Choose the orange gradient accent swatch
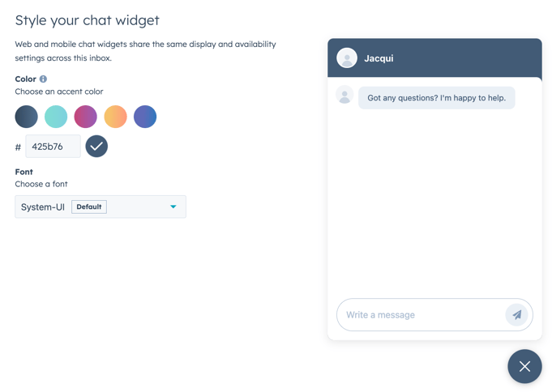Image resolution: width=552 pixels, height=392 pixels. coord(115,117)
